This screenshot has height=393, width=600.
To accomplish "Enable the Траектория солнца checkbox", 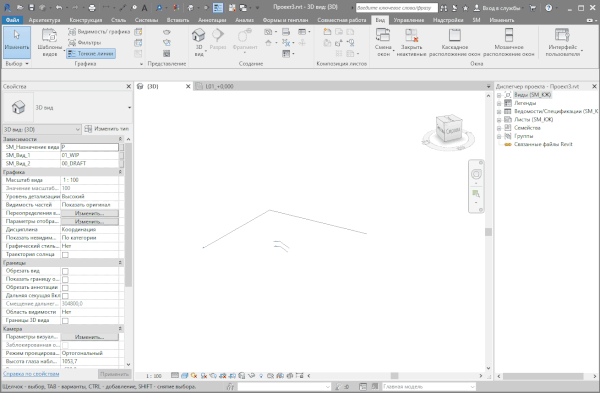I will (65, 254).
